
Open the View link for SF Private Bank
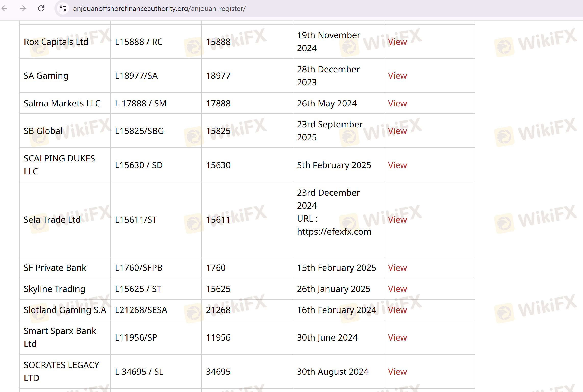click(397, 268)
